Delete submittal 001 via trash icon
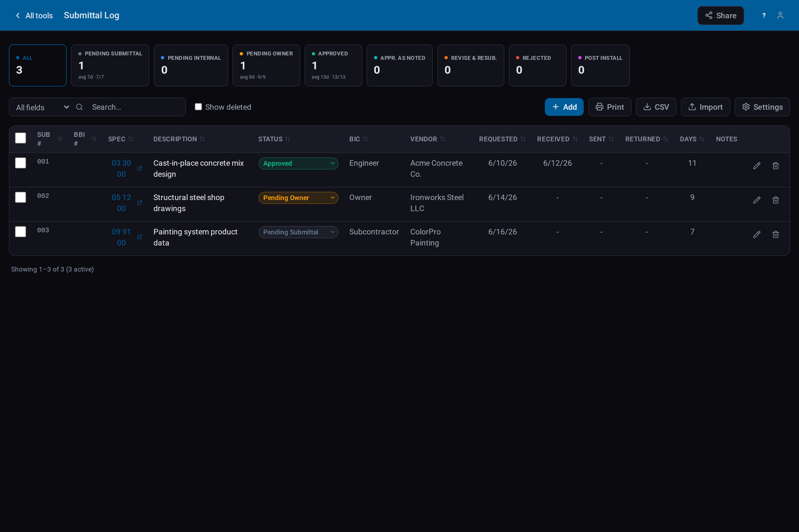The width and height of the screenshot is (799, 532). 776,166
